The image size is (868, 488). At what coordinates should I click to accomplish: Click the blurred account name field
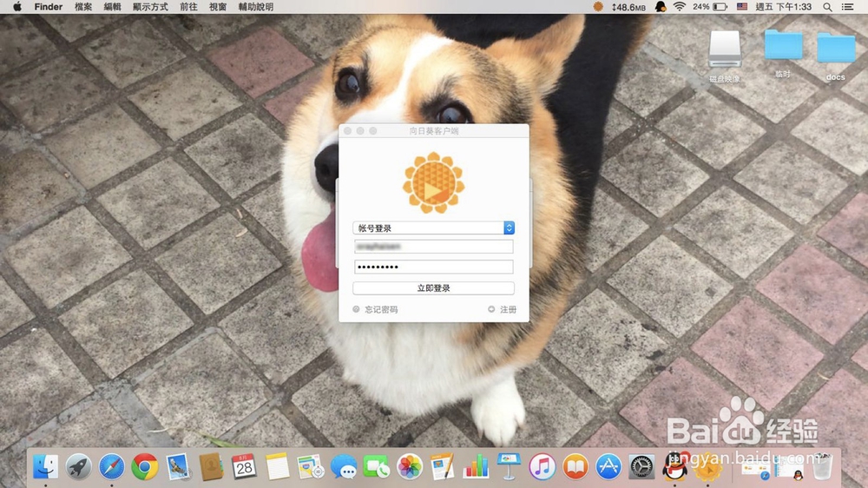click(x=433, y=246)
